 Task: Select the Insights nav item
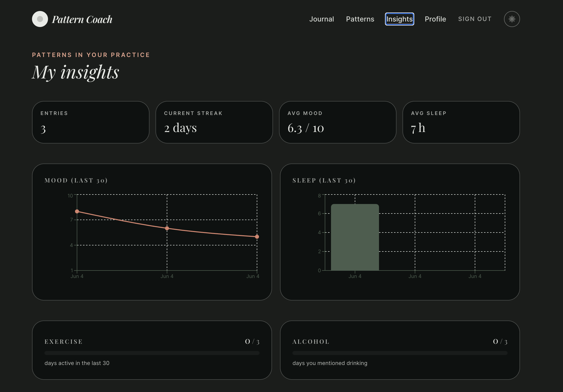click(x=399, y=19)
